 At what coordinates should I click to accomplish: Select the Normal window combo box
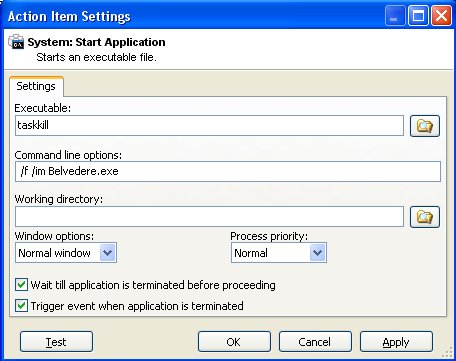pos(66,253)
